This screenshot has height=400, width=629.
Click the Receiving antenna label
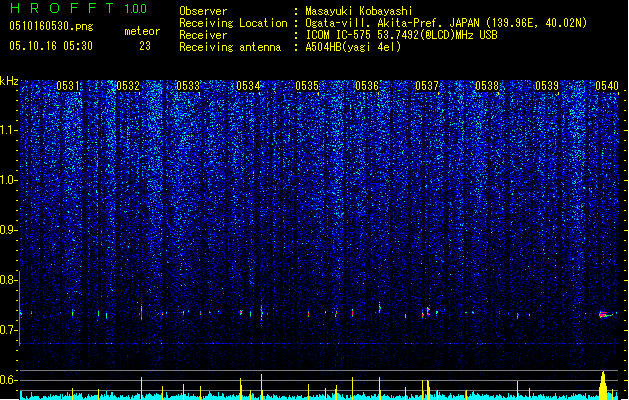click(230, 47)
